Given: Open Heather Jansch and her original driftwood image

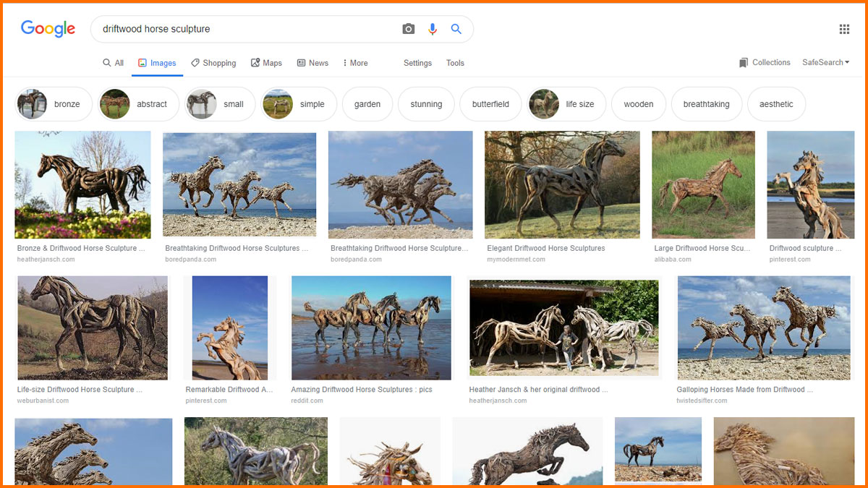Looking at the screenshot, I should point(564,328).
